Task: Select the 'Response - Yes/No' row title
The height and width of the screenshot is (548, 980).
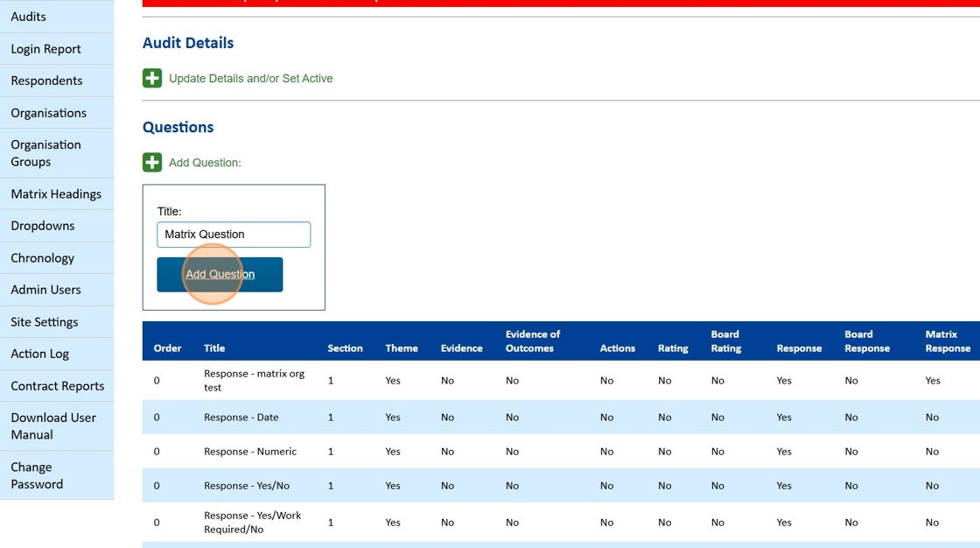Action: 246,486
